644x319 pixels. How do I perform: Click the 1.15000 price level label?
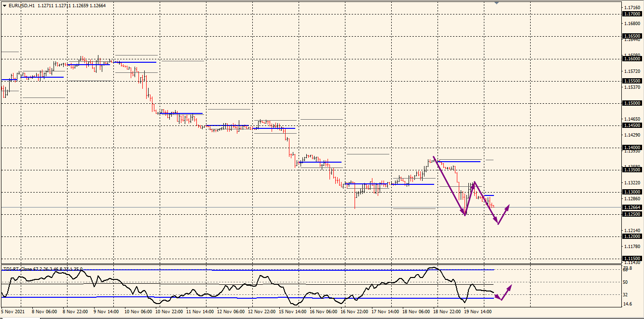[x=632, y=103]
